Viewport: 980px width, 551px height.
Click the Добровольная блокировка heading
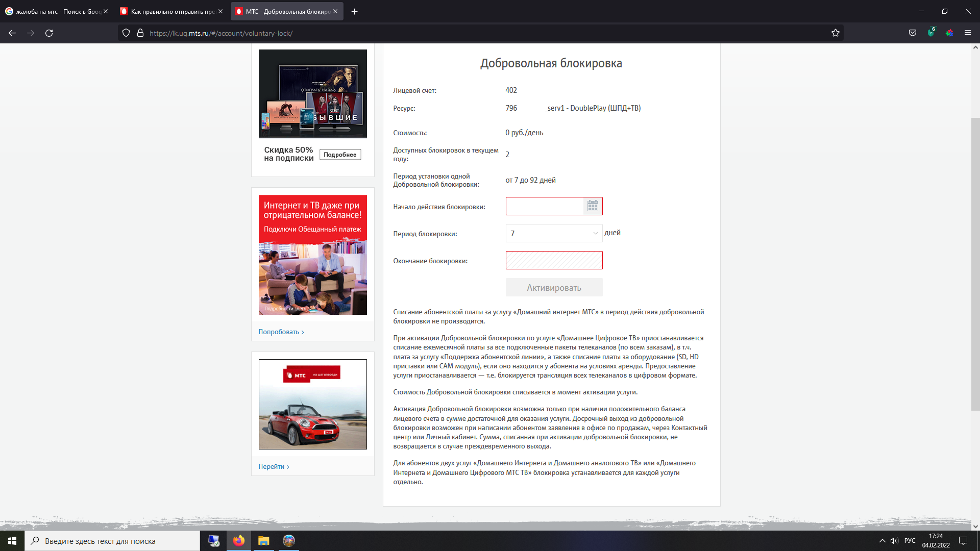[551, 63]
